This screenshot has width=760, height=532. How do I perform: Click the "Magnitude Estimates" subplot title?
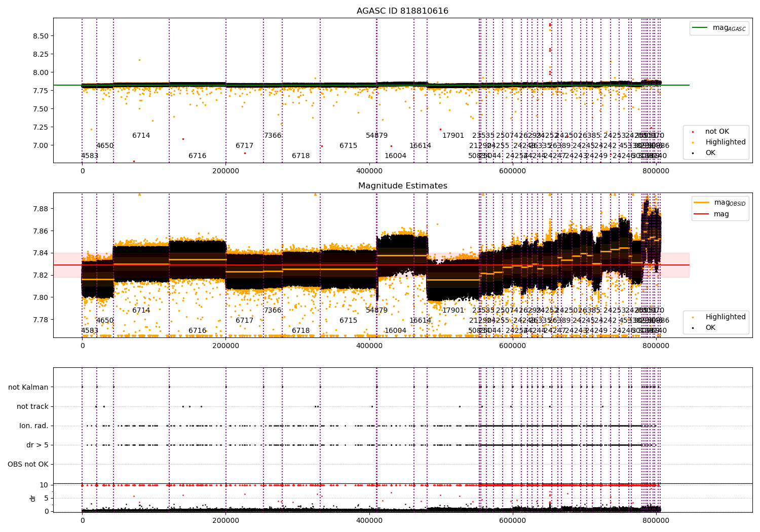click(402, 186)
